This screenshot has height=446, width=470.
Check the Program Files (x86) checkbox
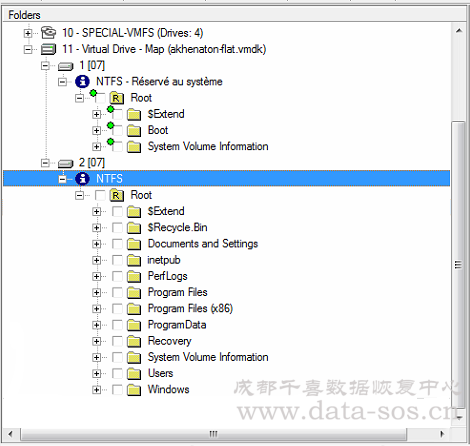[x=117, y=309]
